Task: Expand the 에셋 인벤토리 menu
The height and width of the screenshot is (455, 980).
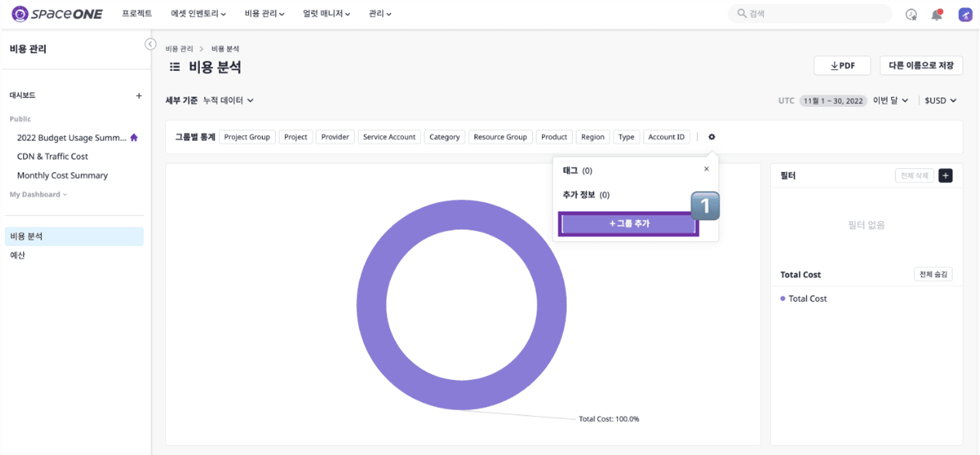Action: [198, 14]
